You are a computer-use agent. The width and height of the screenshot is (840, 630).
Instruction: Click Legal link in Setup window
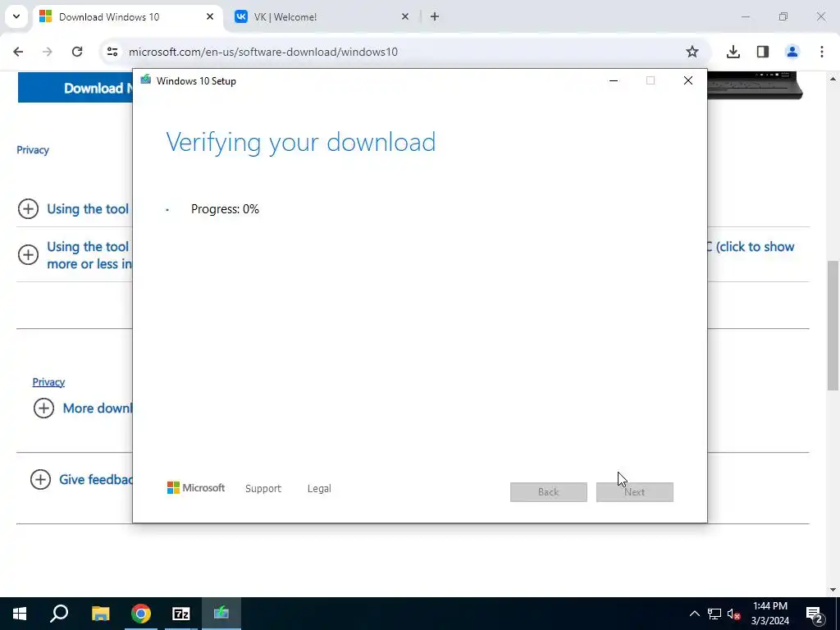click(319, 489)
